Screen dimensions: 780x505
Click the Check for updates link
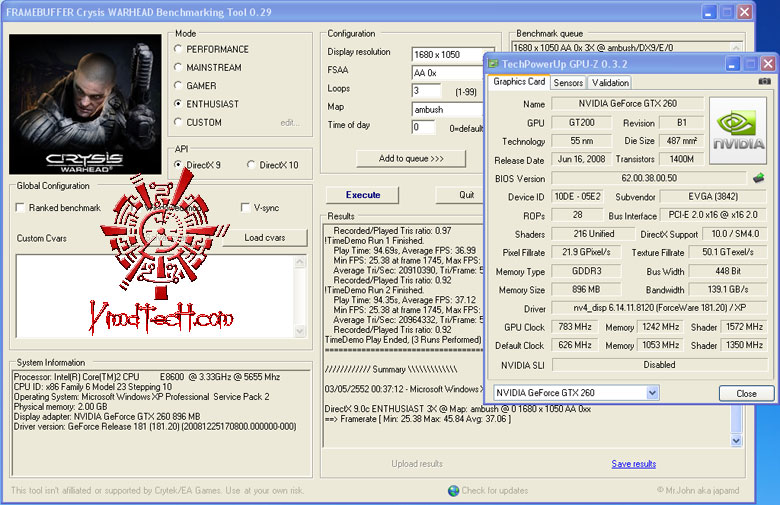pos(494,491)
